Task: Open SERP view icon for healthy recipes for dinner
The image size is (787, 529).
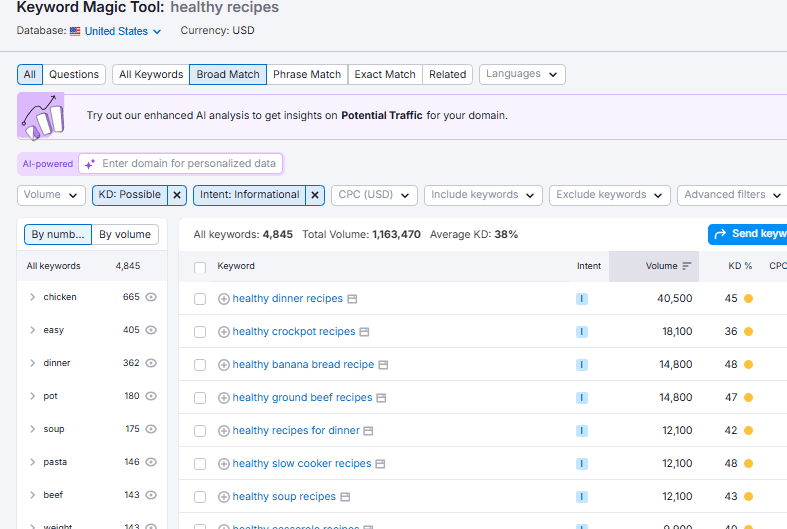Action: click(368, 431)
